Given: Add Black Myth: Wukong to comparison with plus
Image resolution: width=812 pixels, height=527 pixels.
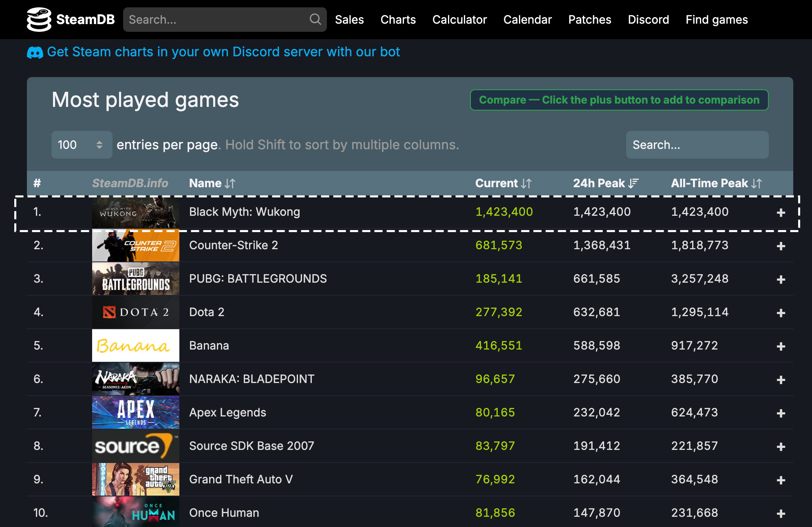Looking at the screenshot, I should [781, 213].
